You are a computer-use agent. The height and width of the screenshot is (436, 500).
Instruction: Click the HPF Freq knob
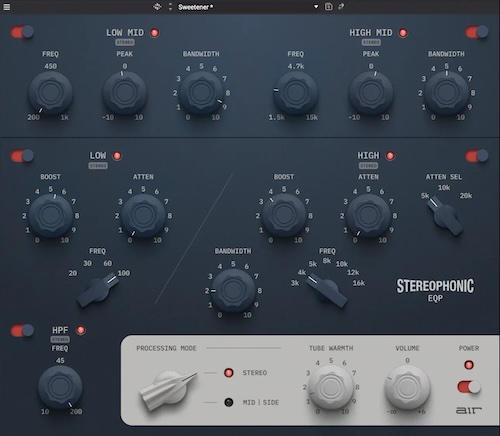click(x=60, y=387)
